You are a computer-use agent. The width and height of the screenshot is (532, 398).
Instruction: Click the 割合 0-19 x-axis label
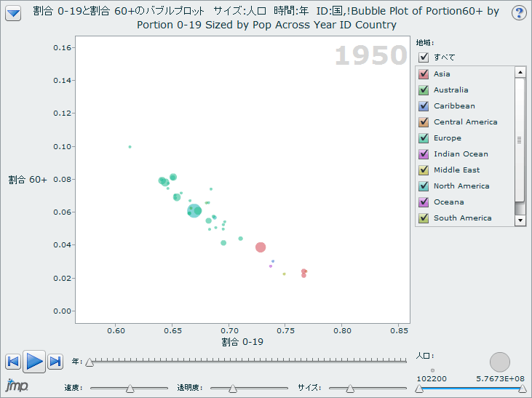pyautogui.click(x=242, y=341)
